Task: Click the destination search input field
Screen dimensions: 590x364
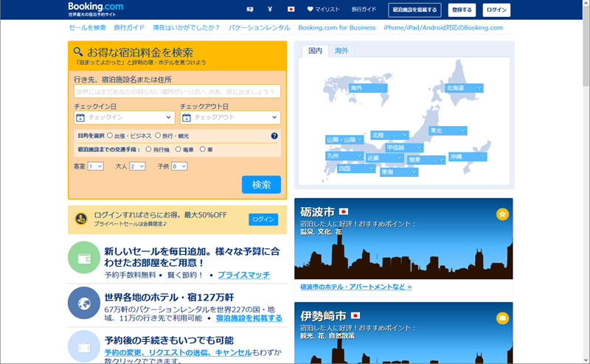Action: [x=177, y=91]
